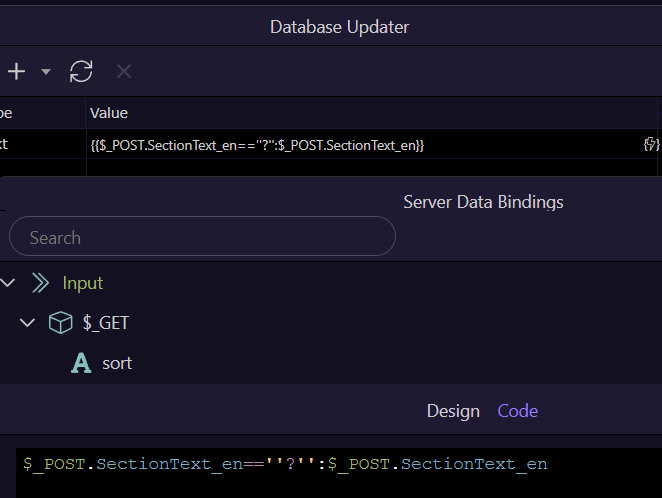Select the $_POST.SectionText_en value cell
The height and width of the screenshot is (498, 662).
(257, 146)
